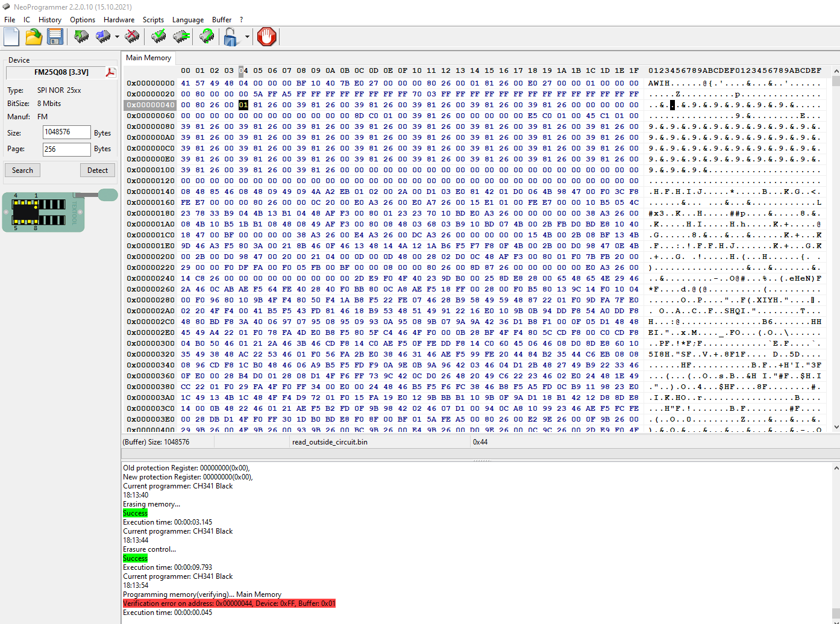Blank check IC (green equals icon)

[181, 37]
